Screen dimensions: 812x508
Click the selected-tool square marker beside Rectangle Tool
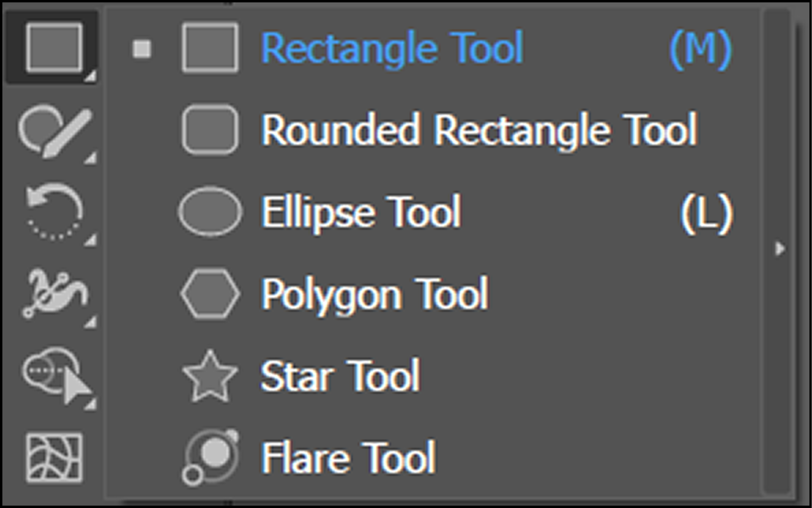pyautogui.click(x=142, y=49)
